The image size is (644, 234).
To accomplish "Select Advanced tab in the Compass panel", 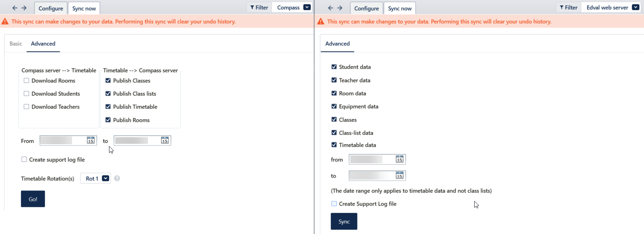I will coord(43,44).
